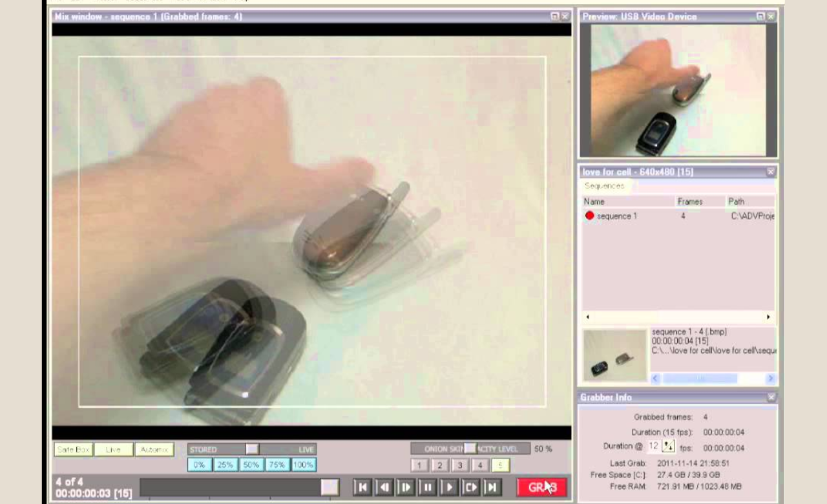Toggle Safe Box overlay

(x=72, y=449)
